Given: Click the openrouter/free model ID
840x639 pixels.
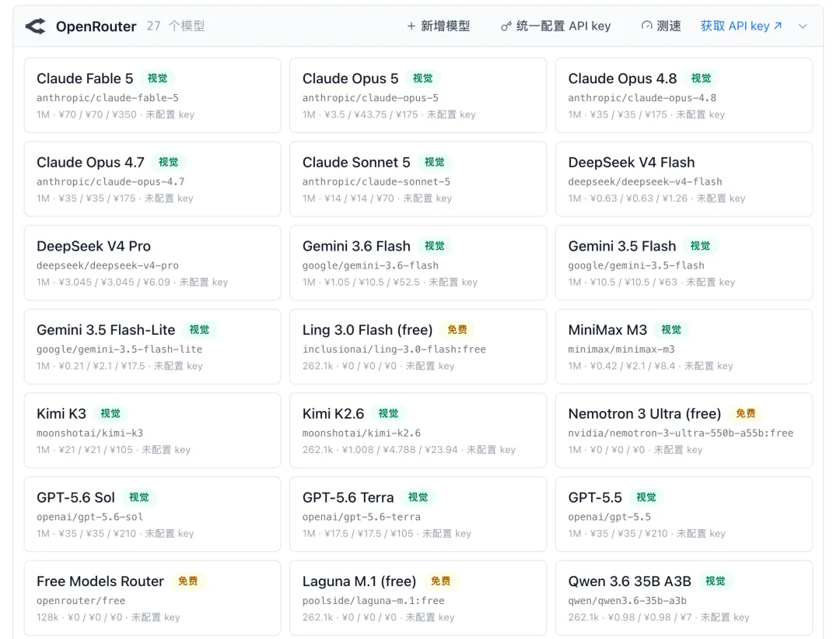Looking at the screenshot, I should coord(81,601).
